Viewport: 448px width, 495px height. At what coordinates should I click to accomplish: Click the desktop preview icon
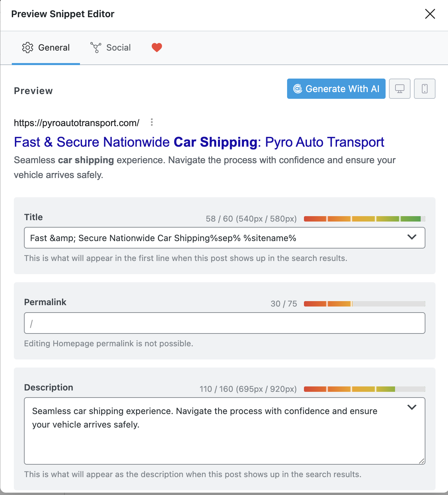[x=399, y=89]
